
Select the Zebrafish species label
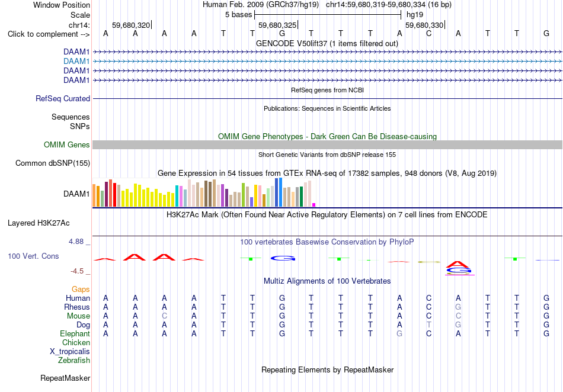pyautogui.click(x=74, y=360)
